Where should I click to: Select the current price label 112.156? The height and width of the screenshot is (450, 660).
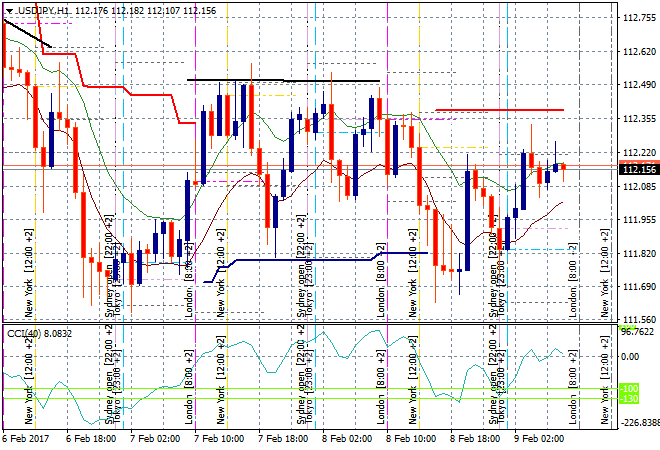(639, 170)
